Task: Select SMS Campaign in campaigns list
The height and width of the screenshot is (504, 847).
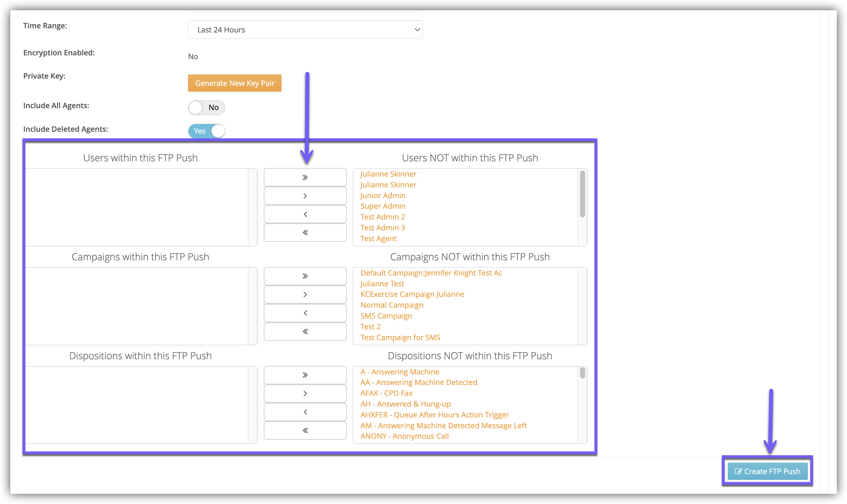Action: pyautogui.click(x=386, y=316)
